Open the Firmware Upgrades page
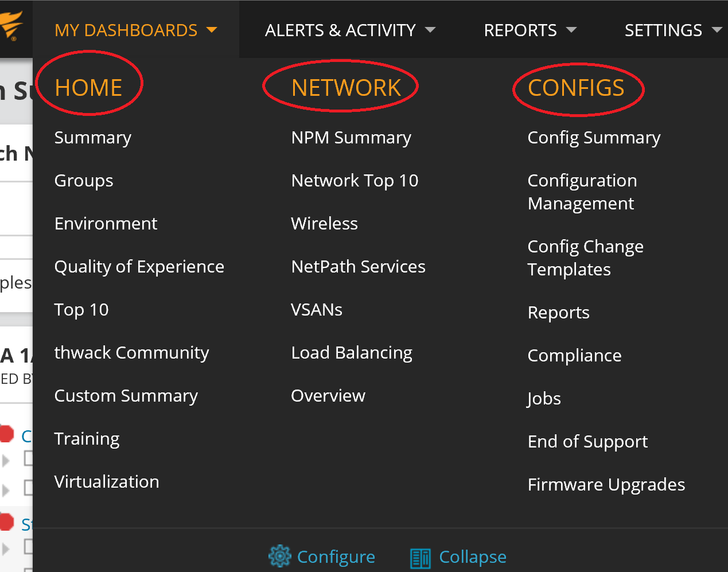Viewport: 728px width, 572px height. 606,485
